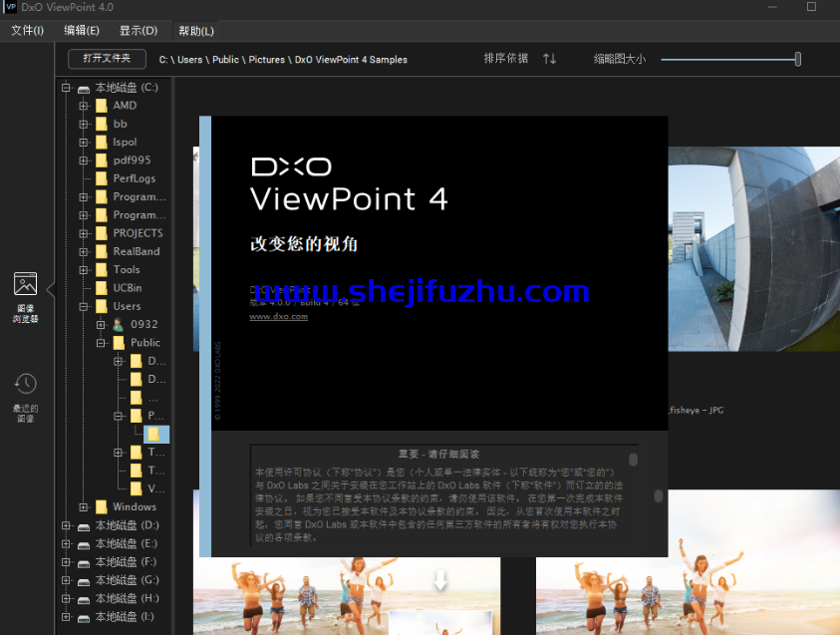
Task: Click the DxO ViewPoint VP app icon
Action: pos(11,7)
